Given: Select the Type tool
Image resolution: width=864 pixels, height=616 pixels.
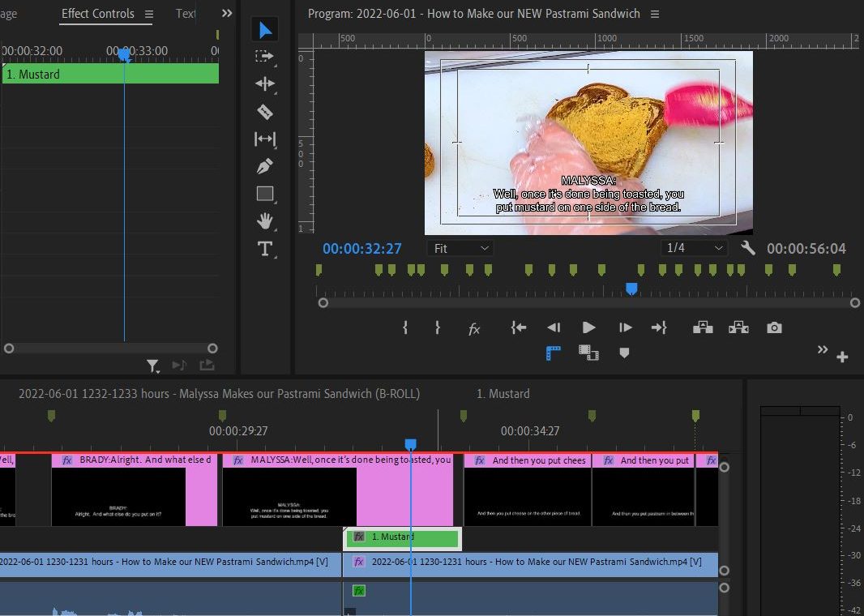Looking at the screenshot, I should (265, 249).
